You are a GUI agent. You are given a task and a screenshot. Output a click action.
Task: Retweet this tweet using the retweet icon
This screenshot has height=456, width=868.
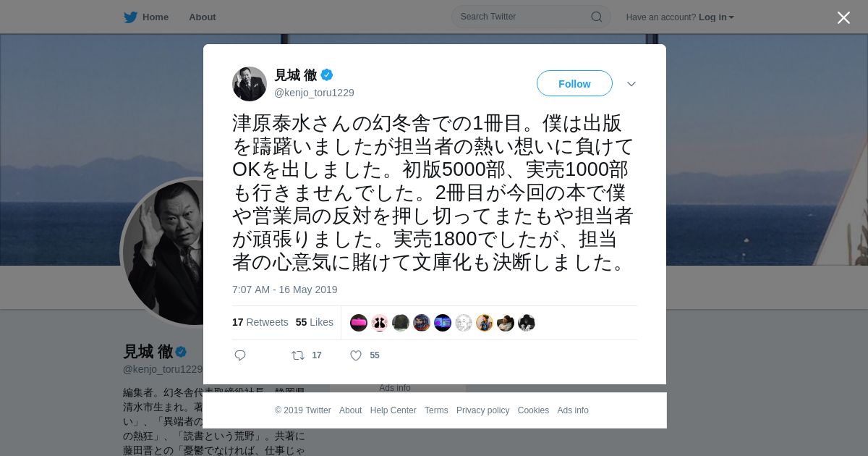298,355
